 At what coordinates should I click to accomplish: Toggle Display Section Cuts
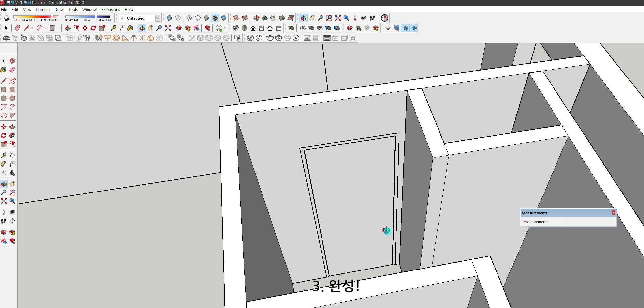406,28
